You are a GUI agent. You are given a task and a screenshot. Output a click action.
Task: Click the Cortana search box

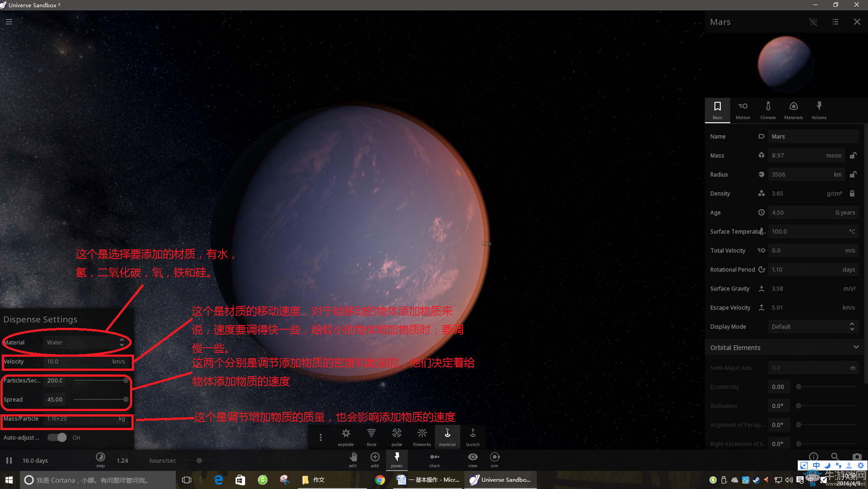point(98,480)
